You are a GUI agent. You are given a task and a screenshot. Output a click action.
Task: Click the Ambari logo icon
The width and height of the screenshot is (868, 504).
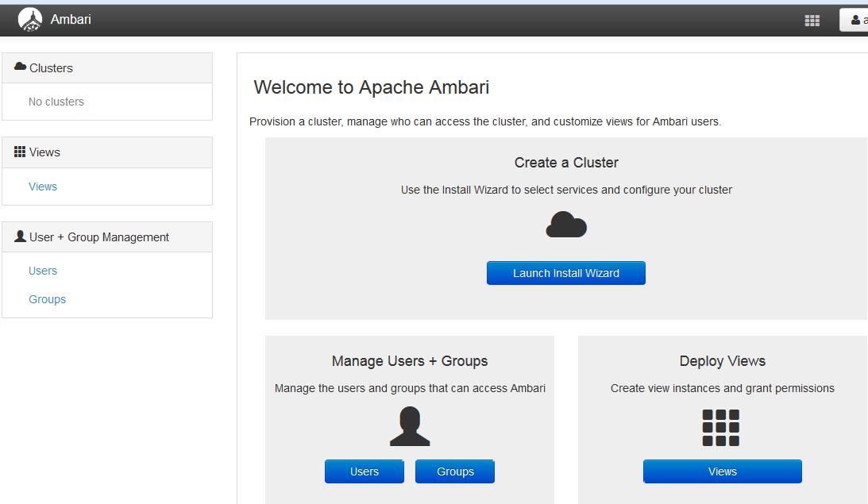coord(30,20)
